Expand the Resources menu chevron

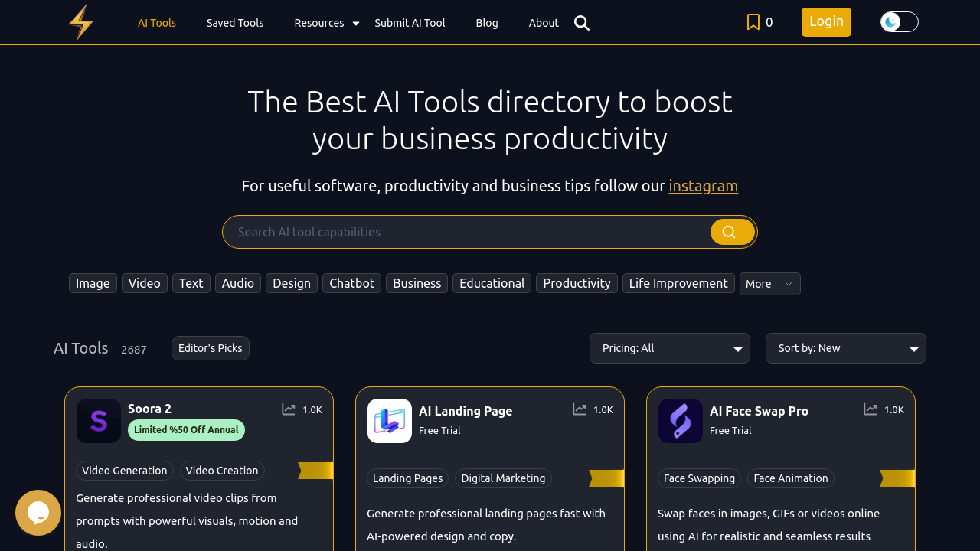[354, 23]
